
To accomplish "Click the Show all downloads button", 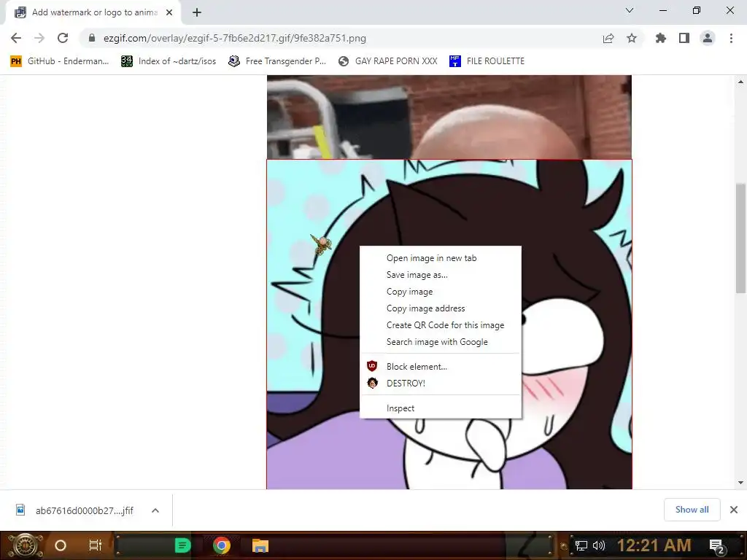I will tap(692, 510).
